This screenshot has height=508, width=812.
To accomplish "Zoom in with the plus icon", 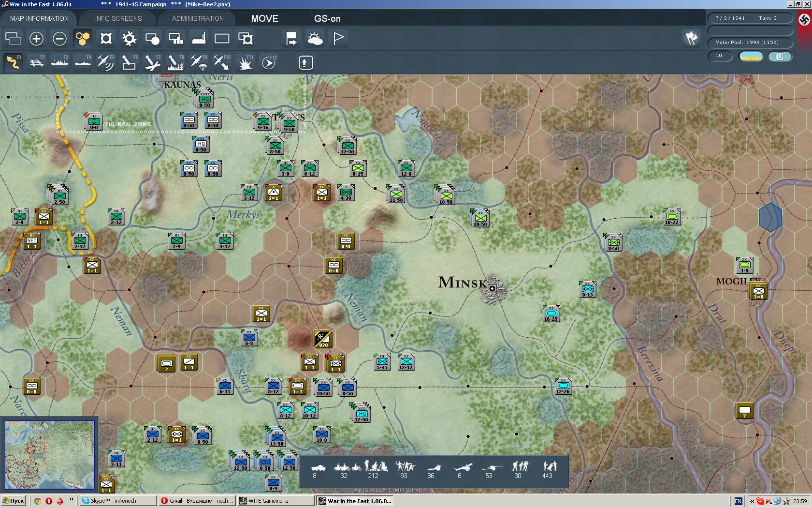I will [36, 38].
